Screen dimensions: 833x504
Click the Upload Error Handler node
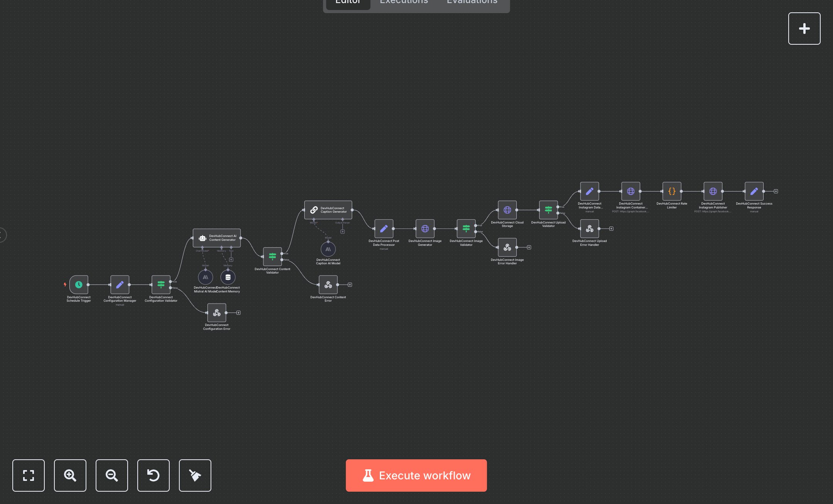pos(589,229)
